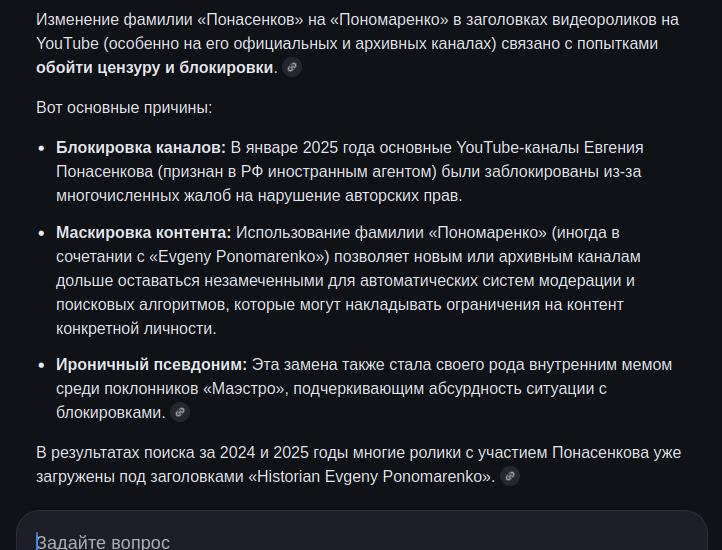Viewport: 722px width, 550px height.
Task: Click the 'Блокировка каналов:' bold heading
Action: [141, 148]
